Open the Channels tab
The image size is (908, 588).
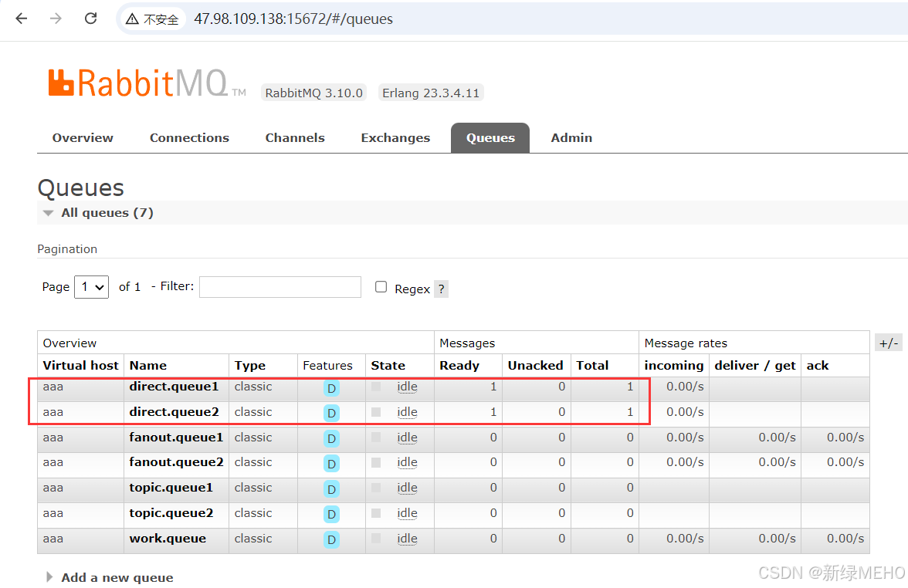pos(295,137)
